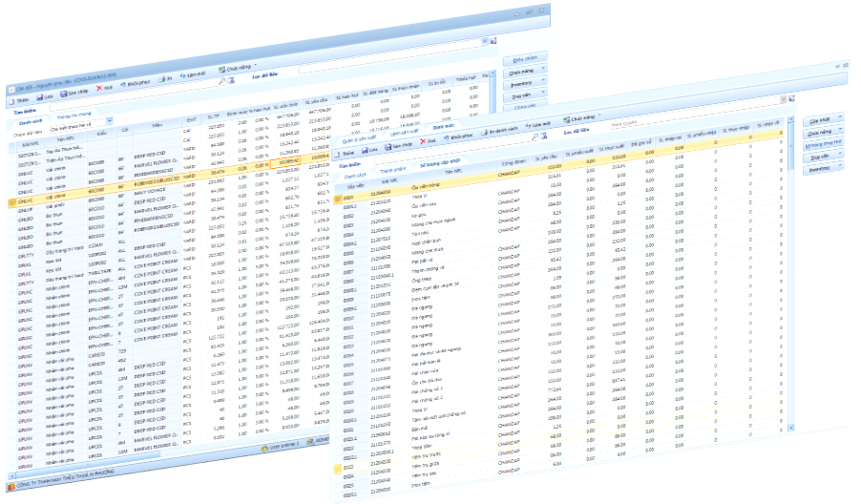Click Những thay thế button in front window
The height and width of the screenshot is (504, 861).
823,144
